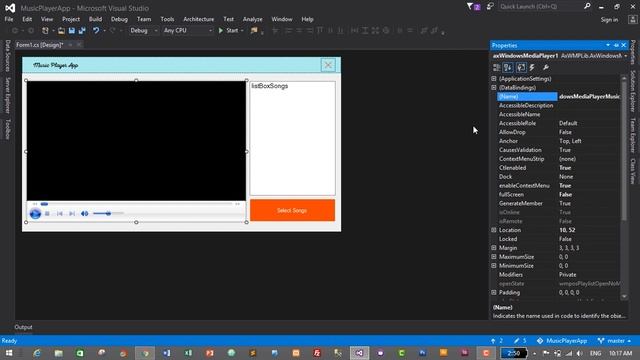
Task: Expand the (DataBindings) property
Action: click(494, 88)
